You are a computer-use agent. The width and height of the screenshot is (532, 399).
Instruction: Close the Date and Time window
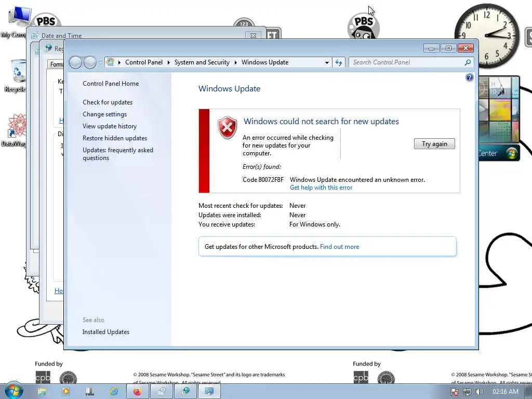[x=253, y=35]
